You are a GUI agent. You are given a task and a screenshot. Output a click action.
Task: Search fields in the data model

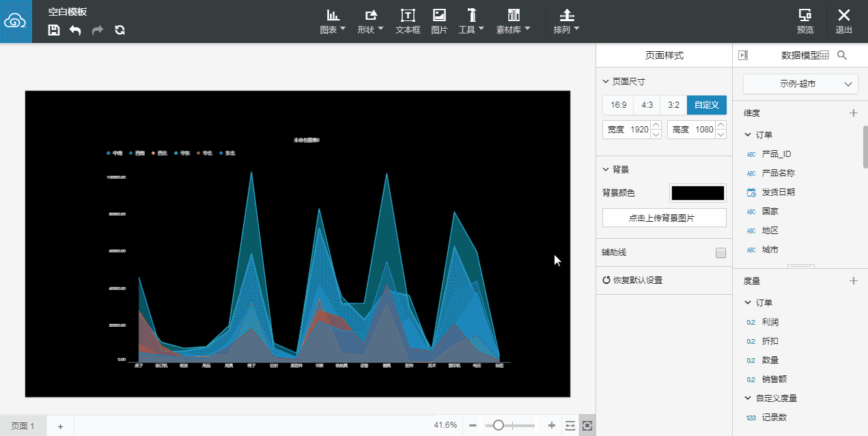point(842,55)
